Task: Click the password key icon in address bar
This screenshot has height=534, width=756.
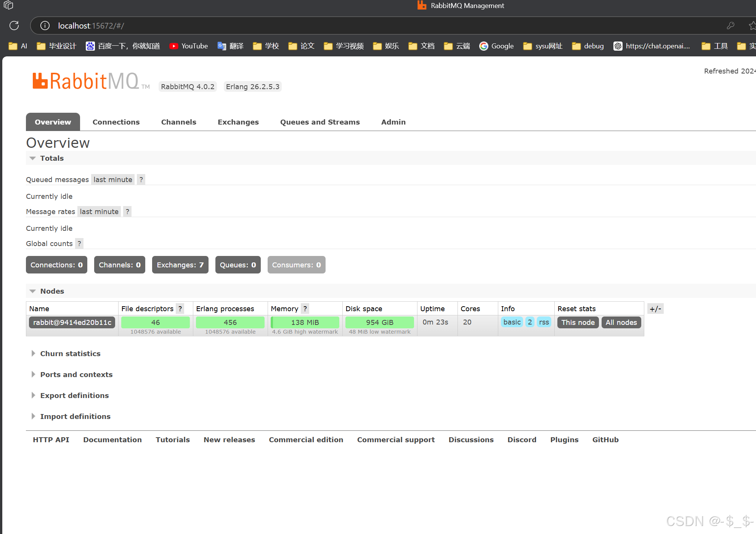Action: (x=730, y=26)
